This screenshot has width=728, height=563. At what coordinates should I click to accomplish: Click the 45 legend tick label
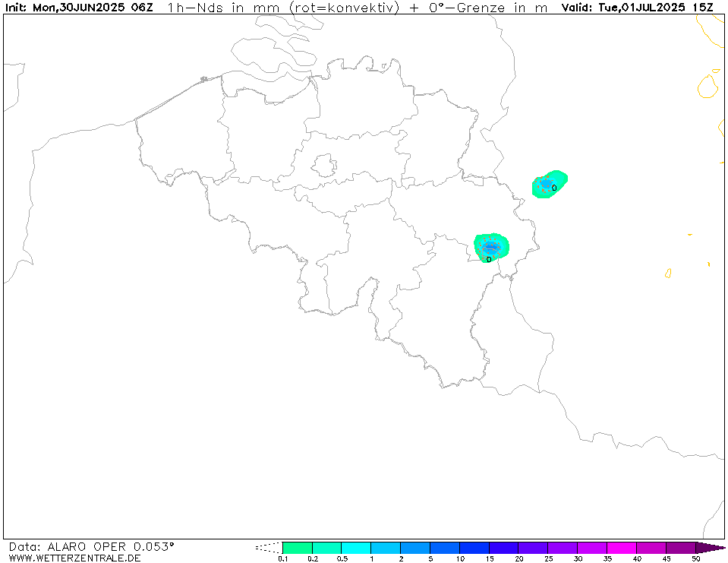(667, 558)
